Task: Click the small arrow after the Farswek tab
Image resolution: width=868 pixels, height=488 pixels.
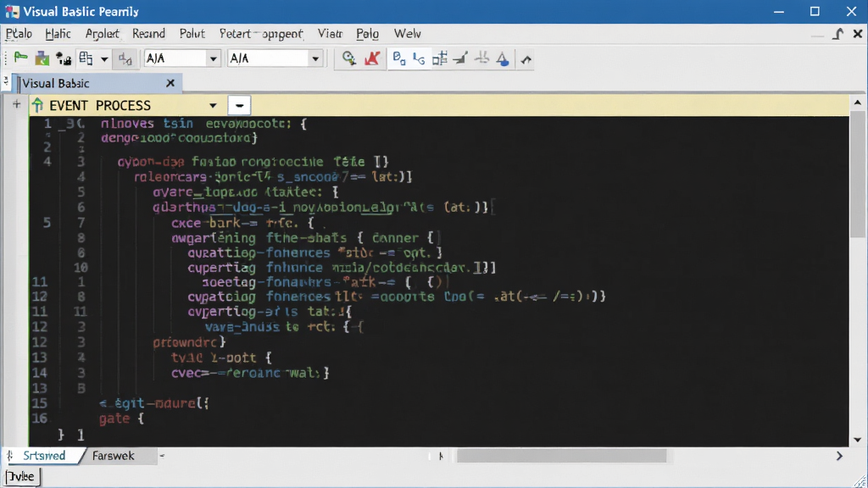Action: click(162, 456)
